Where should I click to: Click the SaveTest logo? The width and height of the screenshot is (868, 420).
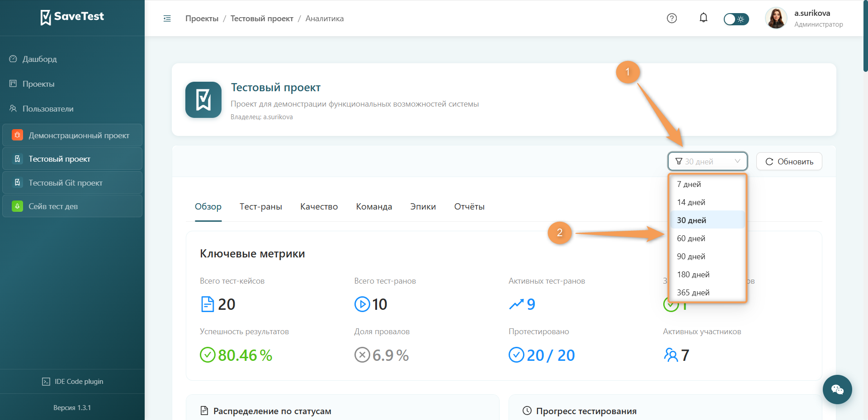(72, 17)
